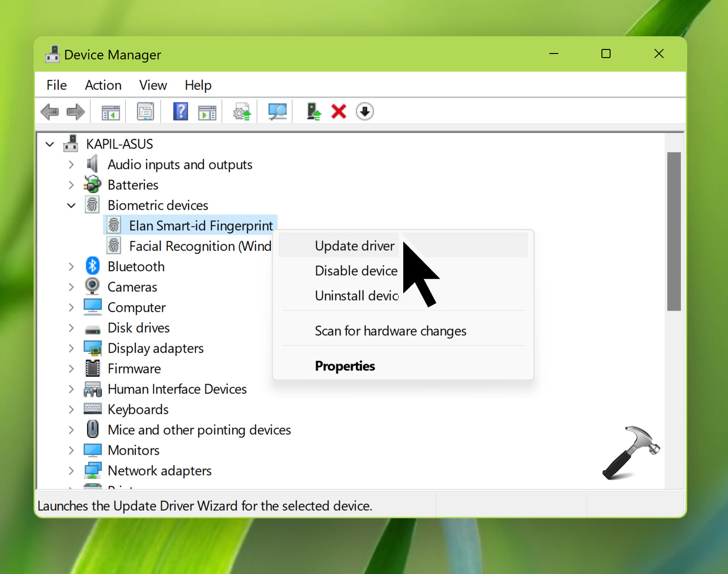This screenshot has width=728, height=574.
Task: Click the vertical scrollbar thumb
Action: 674,231
